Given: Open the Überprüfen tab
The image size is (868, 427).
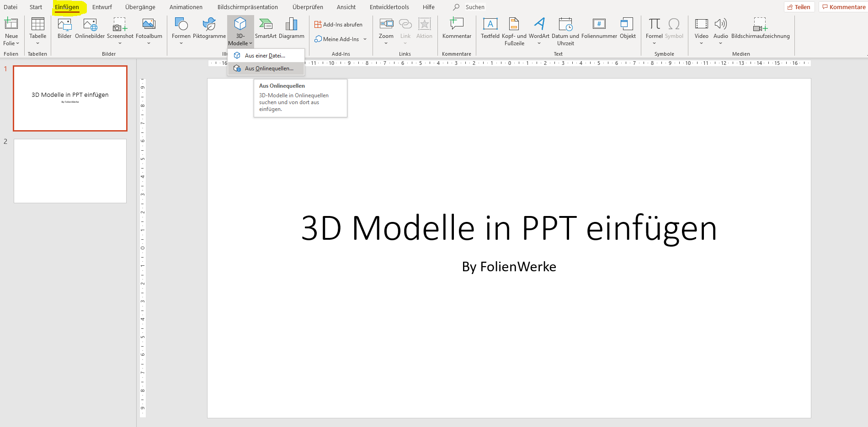Looking at the screenshot, I should point(308,7).
